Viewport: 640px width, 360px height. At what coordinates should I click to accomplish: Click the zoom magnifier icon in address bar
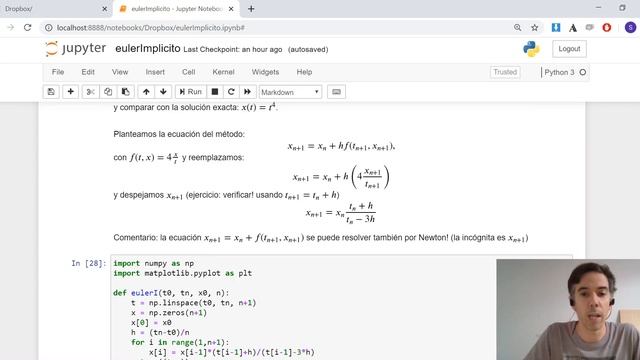point(518,27)
